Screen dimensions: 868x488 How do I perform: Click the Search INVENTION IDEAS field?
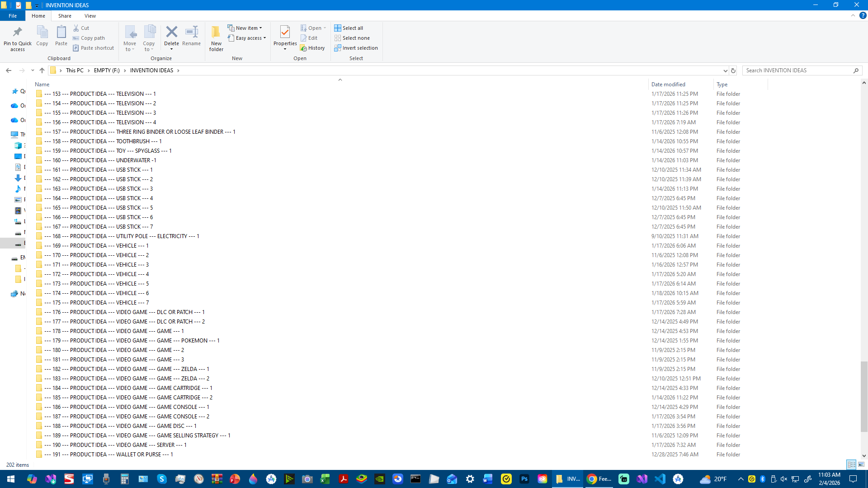pyautogui.click(x=797, y=70)
